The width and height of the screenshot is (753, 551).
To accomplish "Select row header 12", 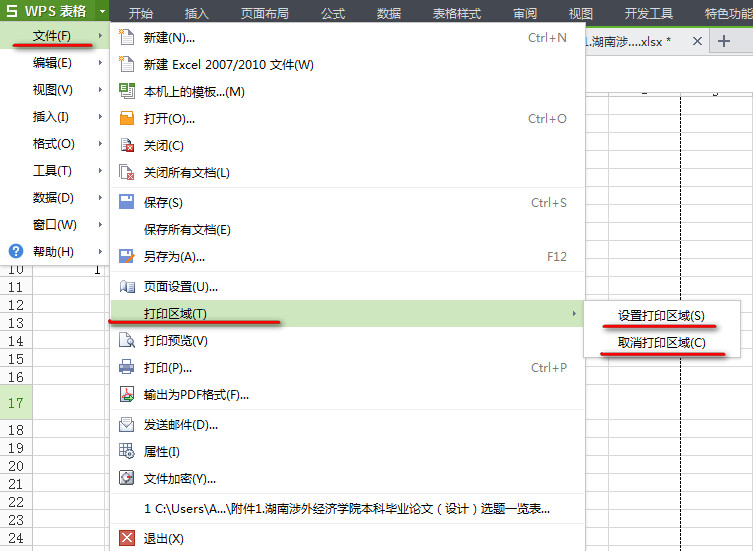I will [x=16, y=305].
